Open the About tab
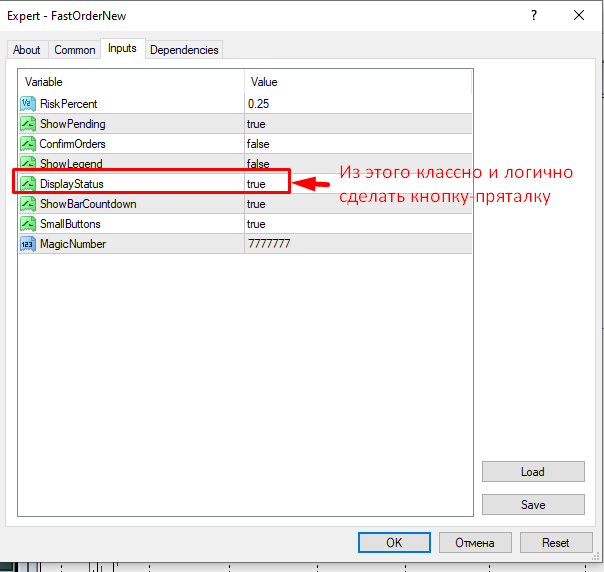Screen dimensions: 604x572 (x=27, y=50)
